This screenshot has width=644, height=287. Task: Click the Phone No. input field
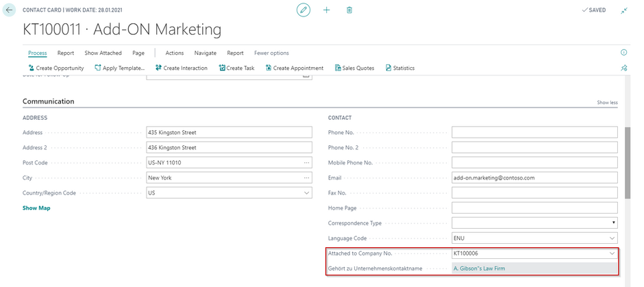[x=534, y=133]
